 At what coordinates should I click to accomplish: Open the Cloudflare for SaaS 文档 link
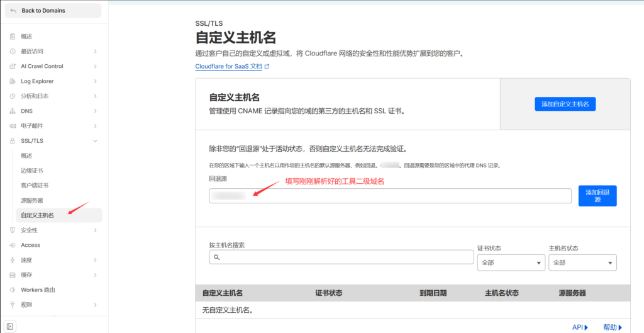[x=228, y=66]
